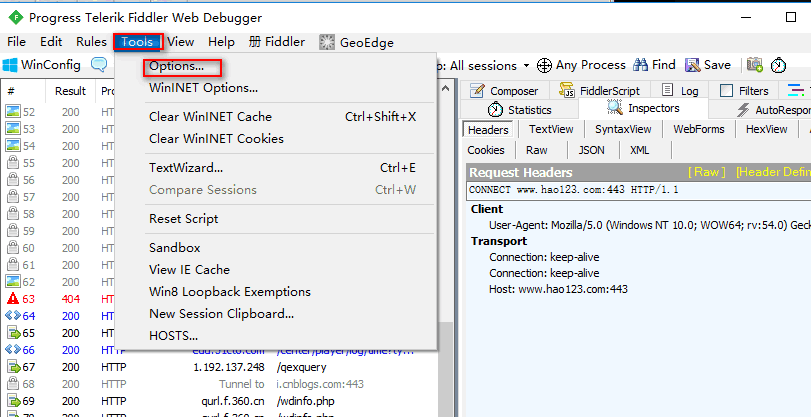Open the GeoEdge menu item
This screenshot has width=811, height=417.
coord(356,42)
